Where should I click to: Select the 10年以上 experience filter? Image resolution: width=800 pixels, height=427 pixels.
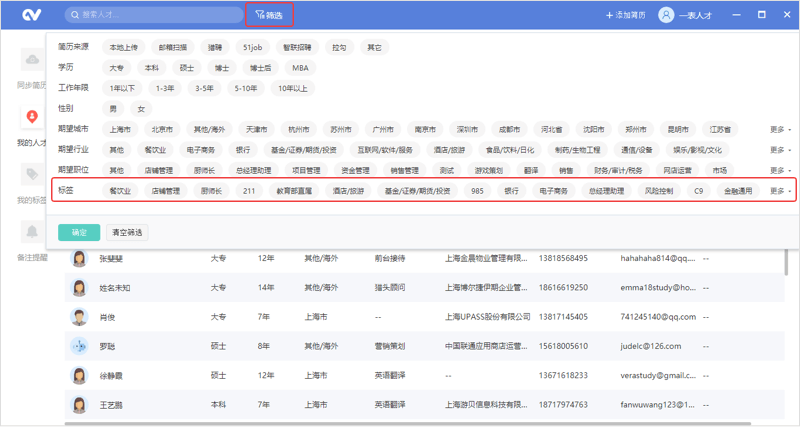292,88
